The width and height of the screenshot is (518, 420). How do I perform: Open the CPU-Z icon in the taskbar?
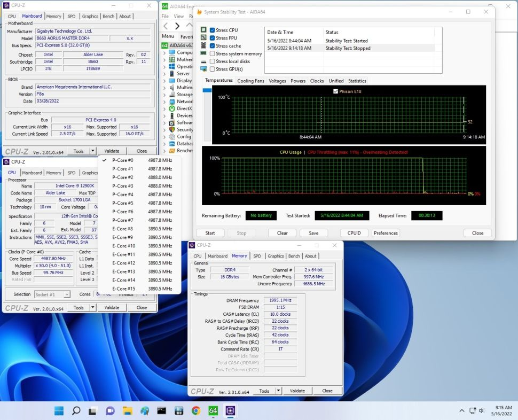[231, 410]
